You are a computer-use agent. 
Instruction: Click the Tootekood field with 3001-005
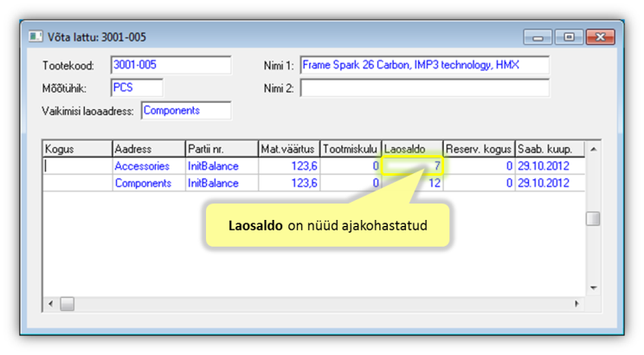click(171, 65)
